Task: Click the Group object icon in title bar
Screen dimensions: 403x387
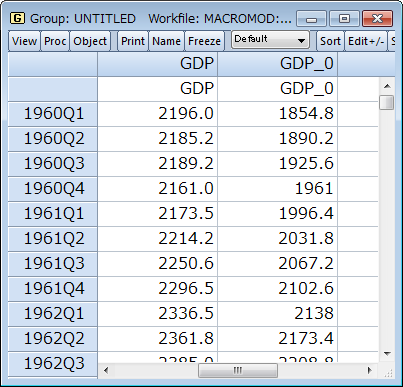Action: point(17,18)
